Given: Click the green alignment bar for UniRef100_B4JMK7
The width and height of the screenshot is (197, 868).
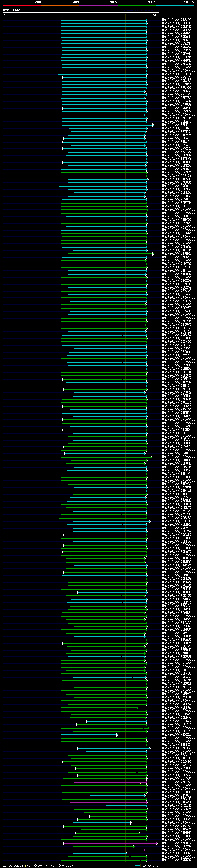Looking at the screenshot, I should pos(111,254).
